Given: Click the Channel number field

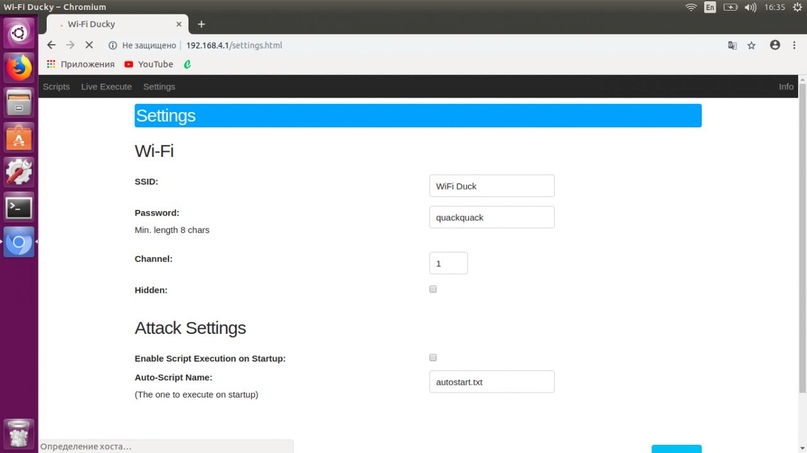Looking at the screenshot, I should (448, 263).
